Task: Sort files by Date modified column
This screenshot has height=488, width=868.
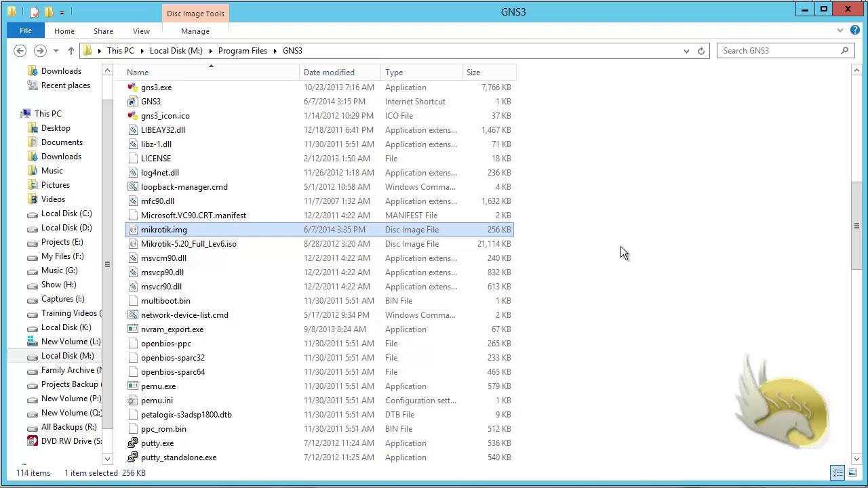Action: 340,73
